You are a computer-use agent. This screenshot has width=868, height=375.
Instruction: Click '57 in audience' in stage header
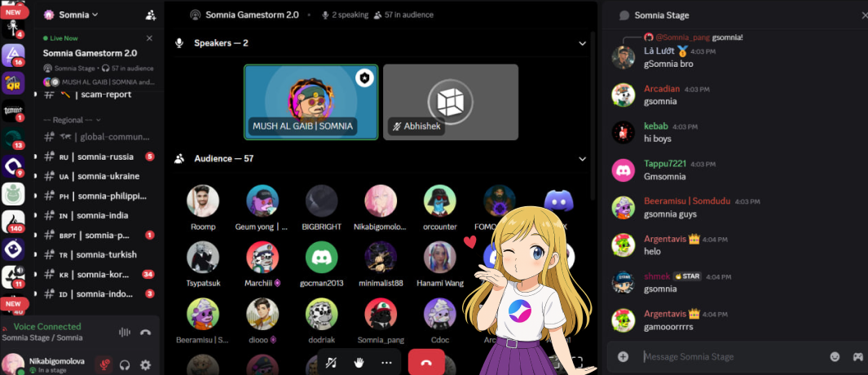tap(403, 15)
